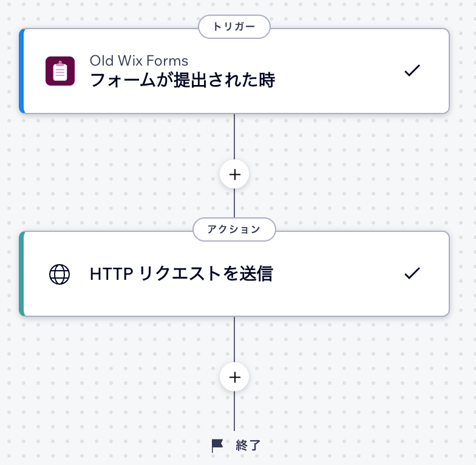Open the フォームが提出された時 trigger title
476x465 pixels.
click(182, 80)
